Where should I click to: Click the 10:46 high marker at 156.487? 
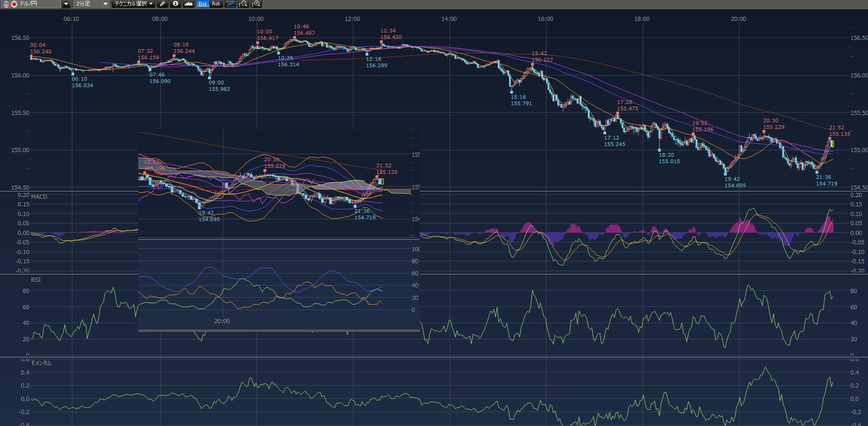click(294, 38)
